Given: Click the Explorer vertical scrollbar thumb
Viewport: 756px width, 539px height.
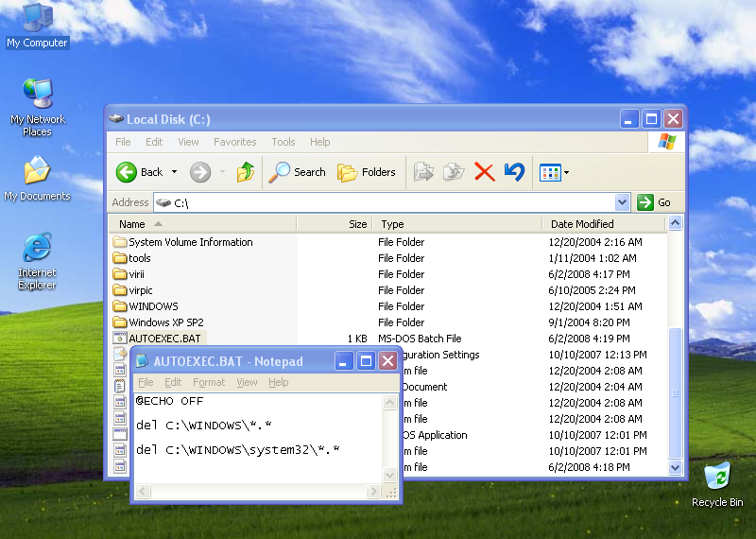Looking at the screenshot, I should click(x=675, y=392).
